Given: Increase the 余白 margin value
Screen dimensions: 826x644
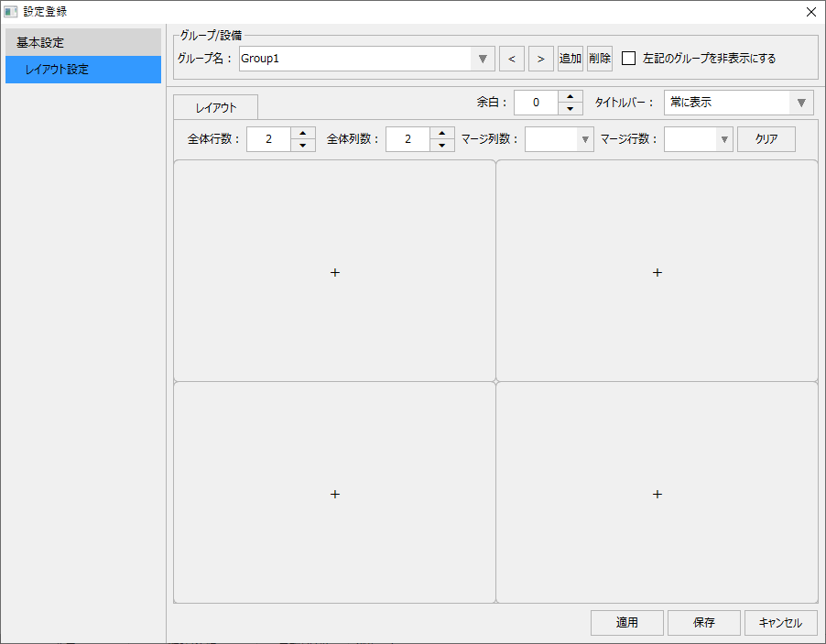Looking at the screenshot, I should (x=569, y=97).
